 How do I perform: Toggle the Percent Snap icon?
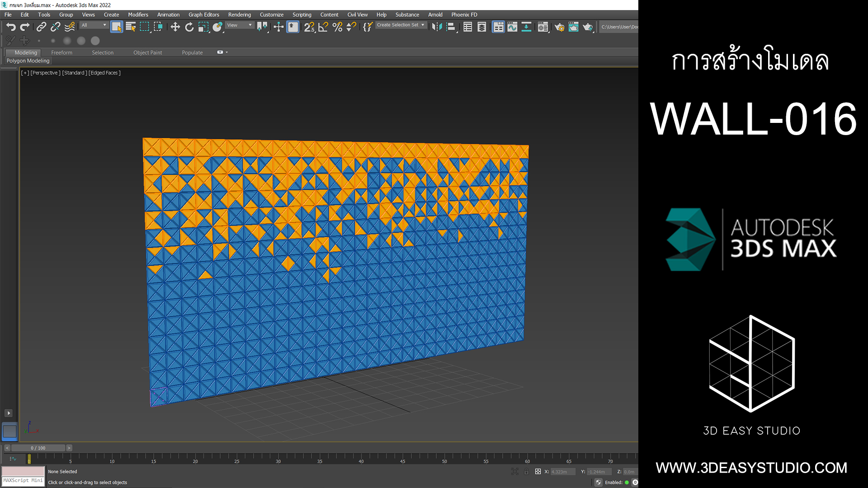point(337,27)
